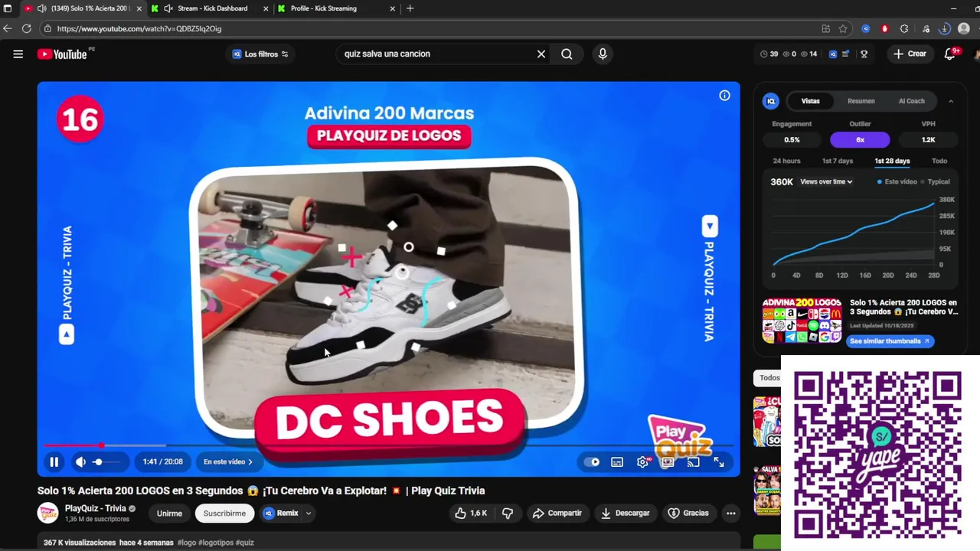Viewport: 980px width, 551px height.
Task: Submit search with magnifying glass icon
Action: (x=567, y=54)
